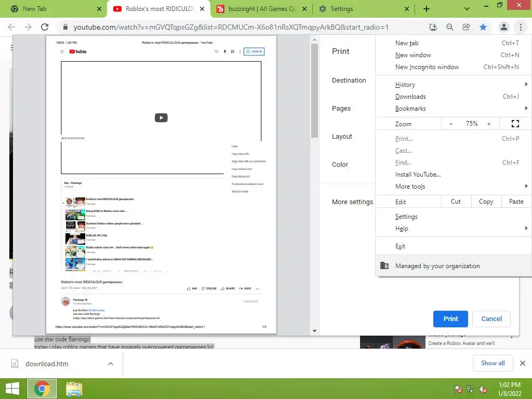The width and height of the screenshot is (532, 399).
Task: Click the install app icon in the address bar
Action: point(433,27)
